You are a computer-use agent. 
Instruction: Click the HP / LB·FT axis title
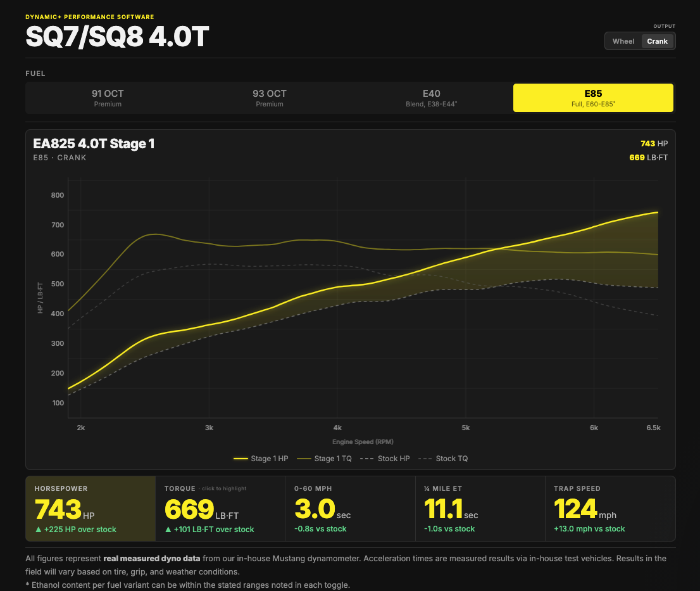tap(40, 298)
